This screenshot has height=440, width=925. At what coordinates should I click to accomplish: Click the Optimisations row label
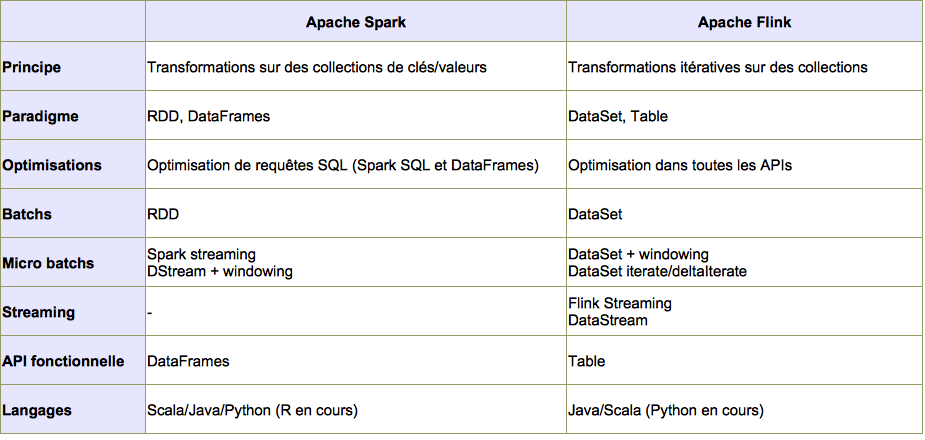tap(52, 165)
